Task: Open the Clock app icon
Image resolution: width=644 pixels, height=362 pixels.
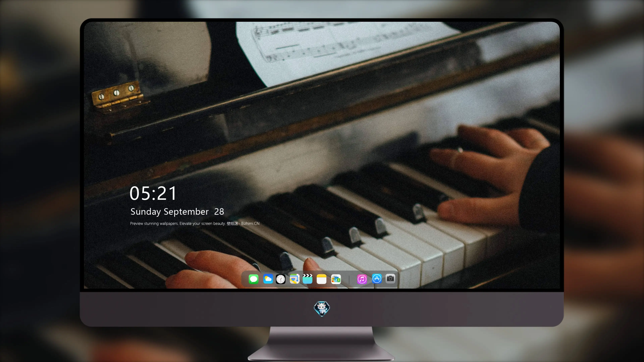Action: point(281,279)
